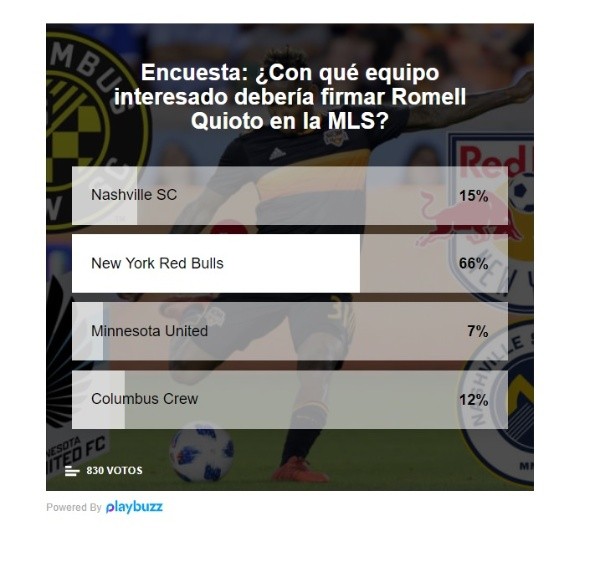Choose the Minnesota United answer

coord(290,331)
